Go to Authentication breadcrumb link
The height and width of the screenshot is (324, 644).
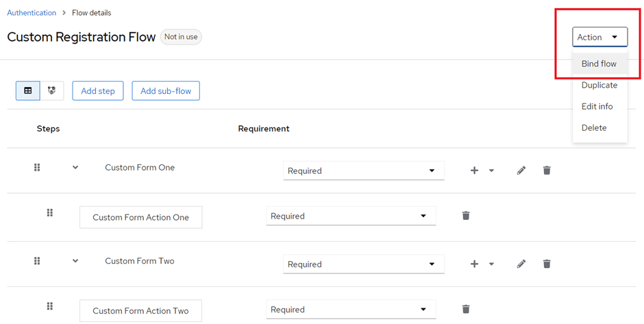pos(32,13)
